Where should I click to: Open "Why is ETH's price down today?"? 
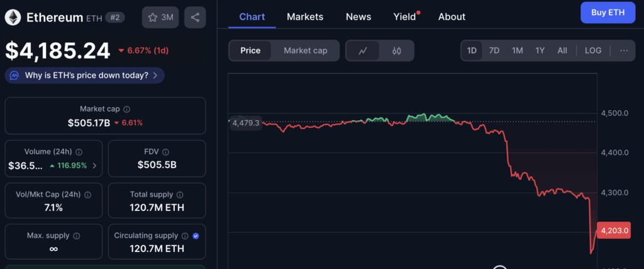pos(85,76)
